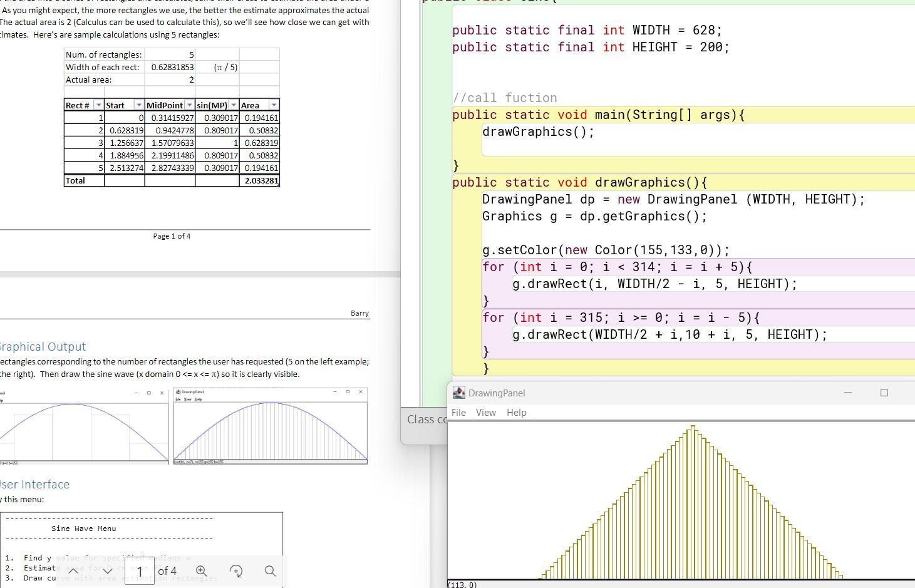Go to previous page using up chevron
The height and width of the screenshot is (588, 915).
73,571
